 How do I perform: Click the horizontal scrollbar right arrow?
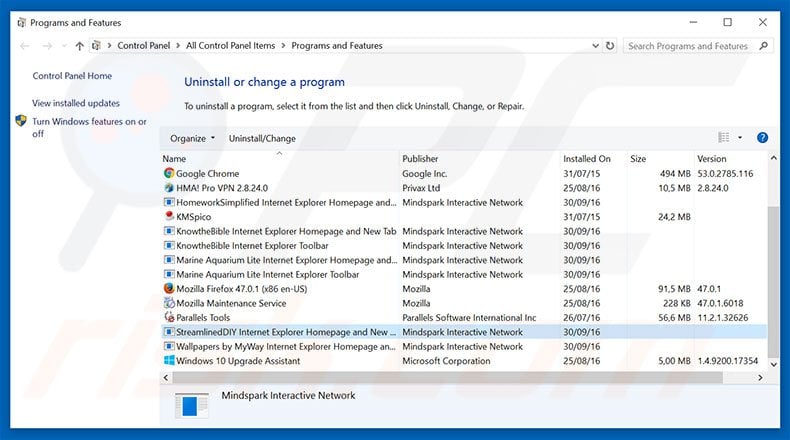(760, 377)
